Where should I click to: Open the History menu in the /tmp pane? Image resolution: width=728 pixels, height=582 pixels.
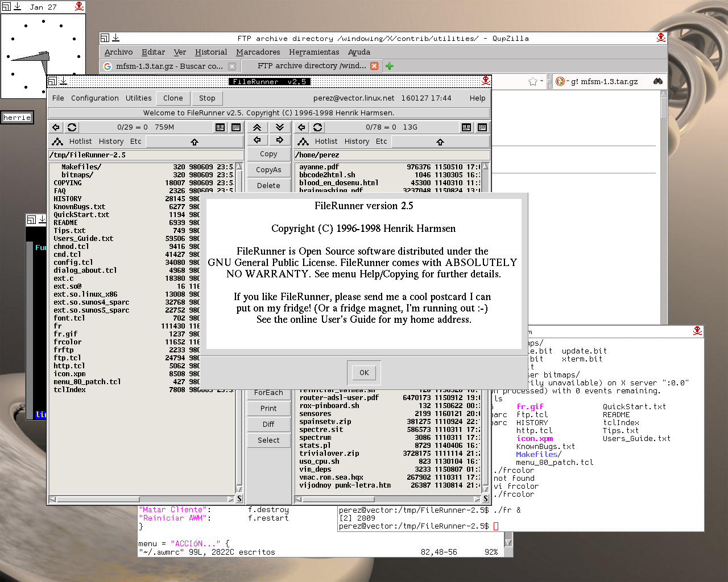[x=111, y=142]
